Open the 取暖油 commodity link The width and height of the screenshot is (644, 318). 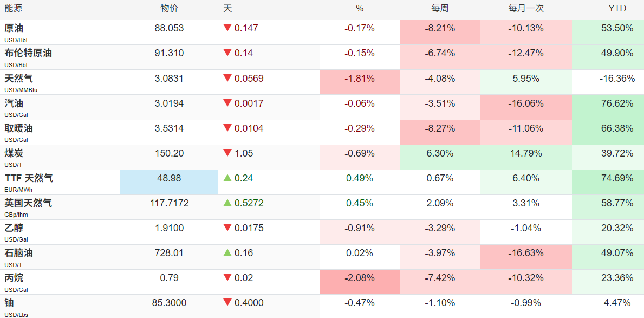click(x=18, y=128)
